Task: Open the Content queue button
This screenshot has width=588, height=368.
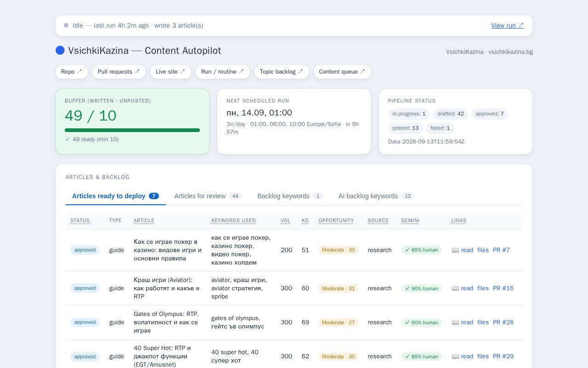Action: pyautogui.click(x=342, y=72)
